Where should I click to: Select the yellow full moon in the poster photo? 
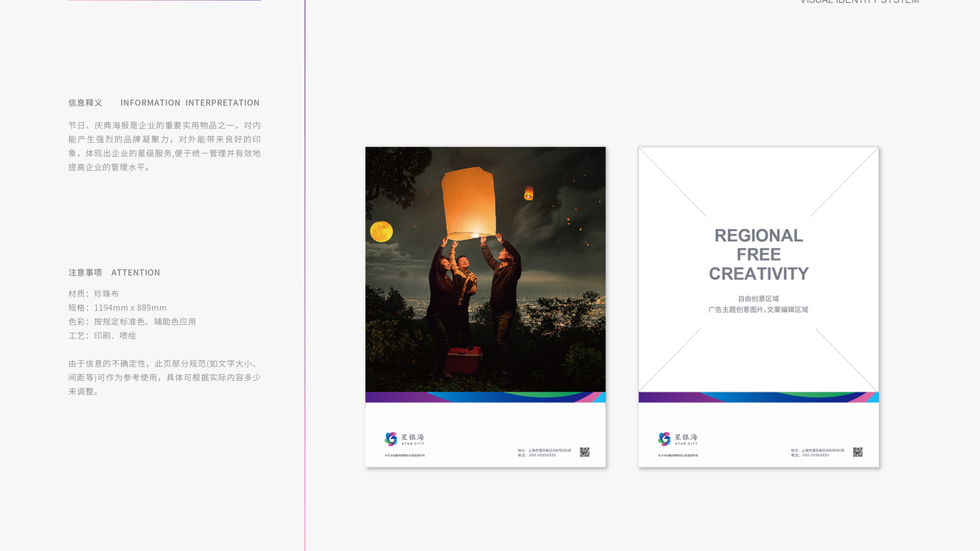click(381, 232)
